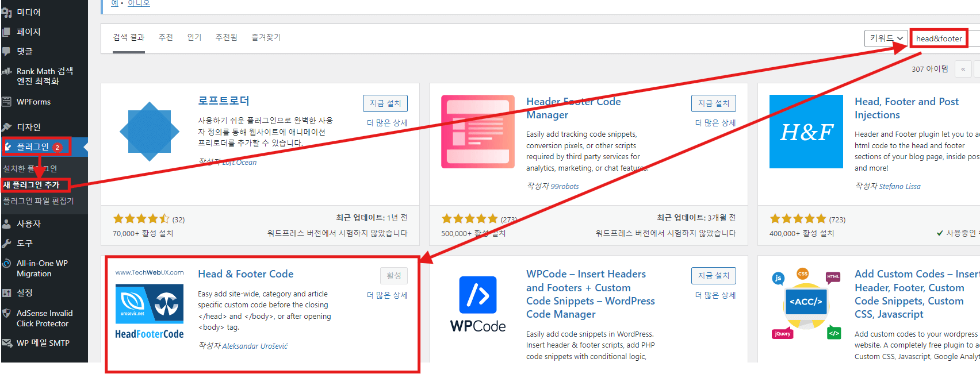Open 새 플러그인 추가 submenu
This screenshot has width=980, height=374.
pos(32,184)
